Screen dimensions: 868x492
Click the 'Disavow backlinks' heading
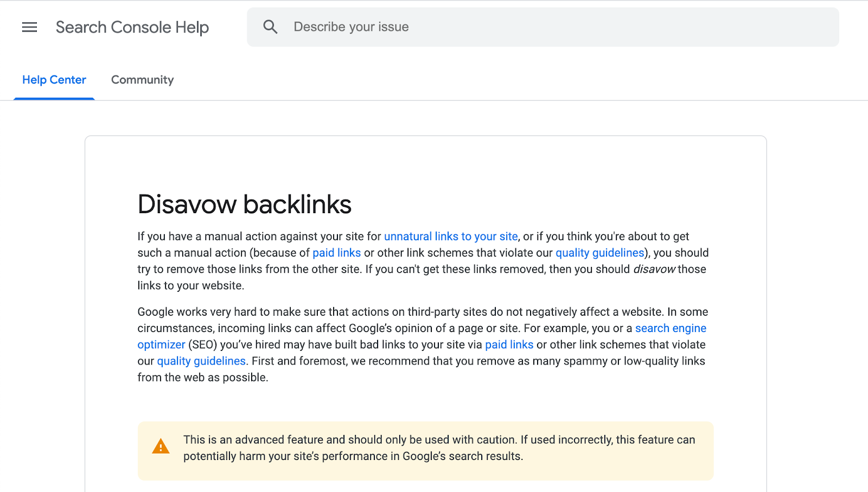tap(244, 205)
